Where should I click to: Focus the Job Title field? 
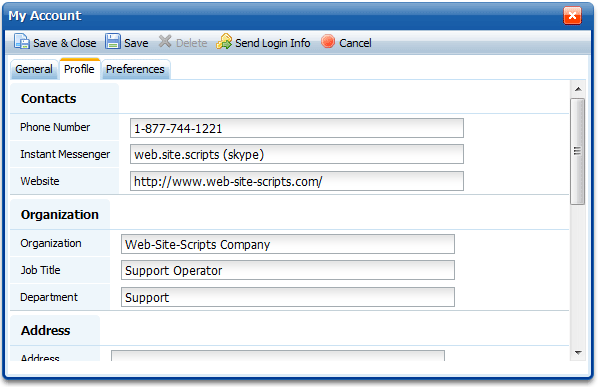(x=288, y=270)
